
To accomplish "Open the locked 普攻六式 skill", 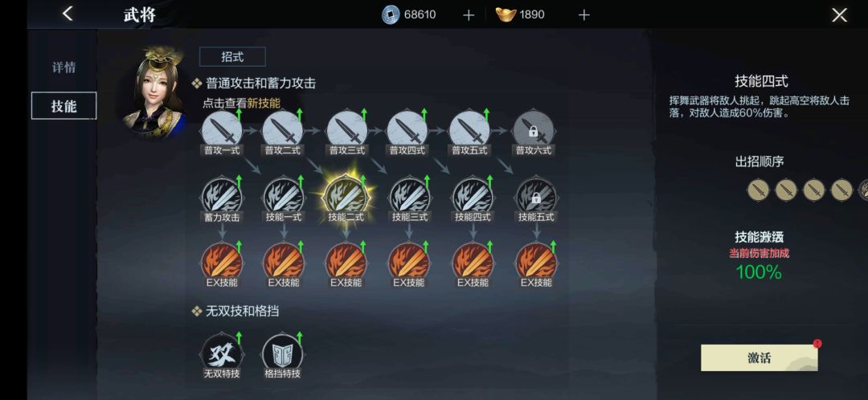I will [x=534, y=131].
